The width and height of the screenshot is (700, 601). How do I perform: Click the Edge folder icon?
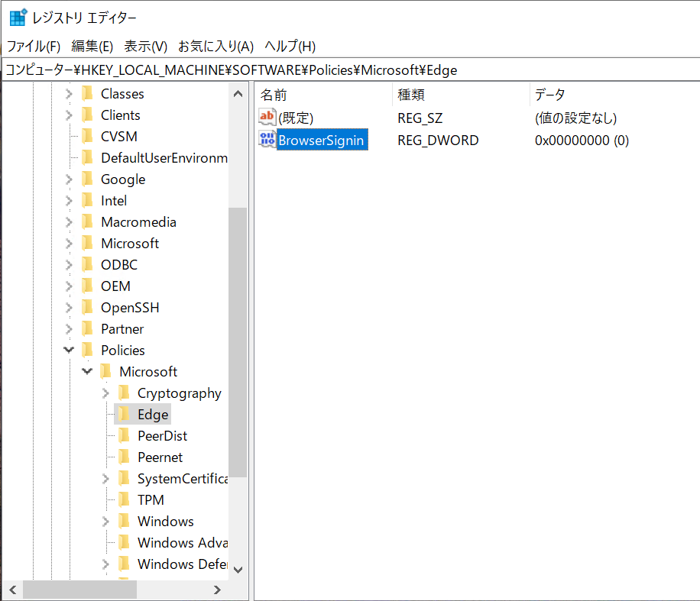click(x=124, y=414)
